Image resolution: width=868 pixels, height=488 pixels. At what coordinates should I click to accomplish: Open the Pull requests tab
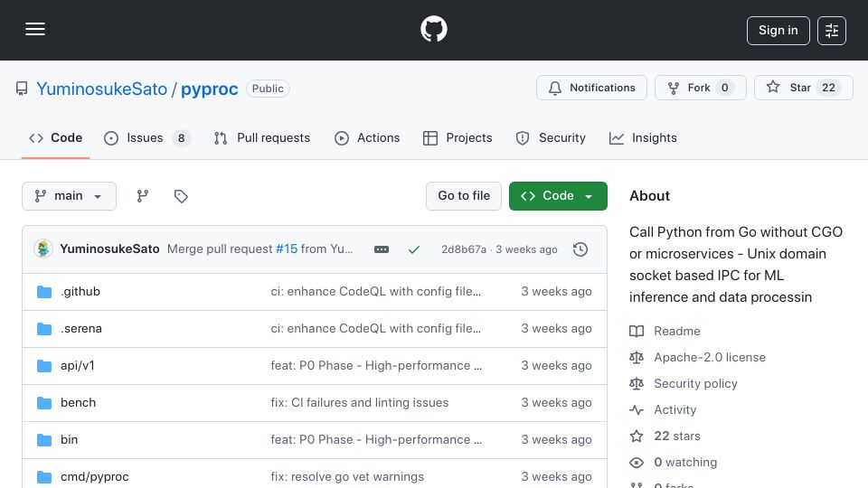[262, 137]
